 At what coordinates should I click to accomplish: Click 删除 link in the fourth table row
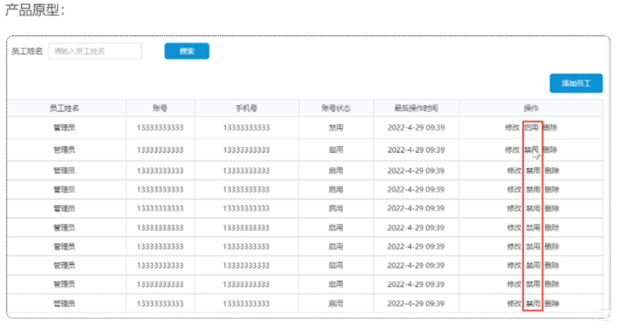click(552, 189)
